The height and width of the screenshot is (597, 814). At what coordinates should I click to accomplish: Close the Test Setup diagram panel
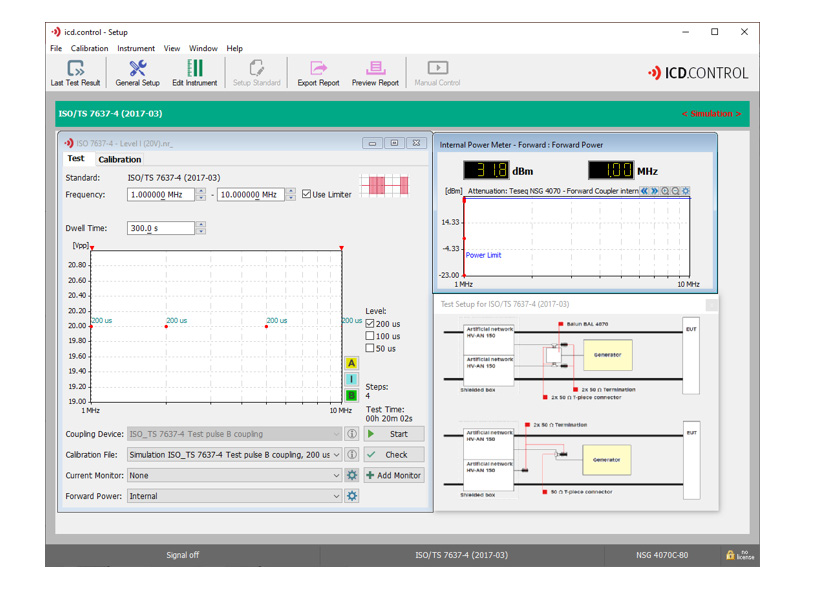(x=712, y=305)
